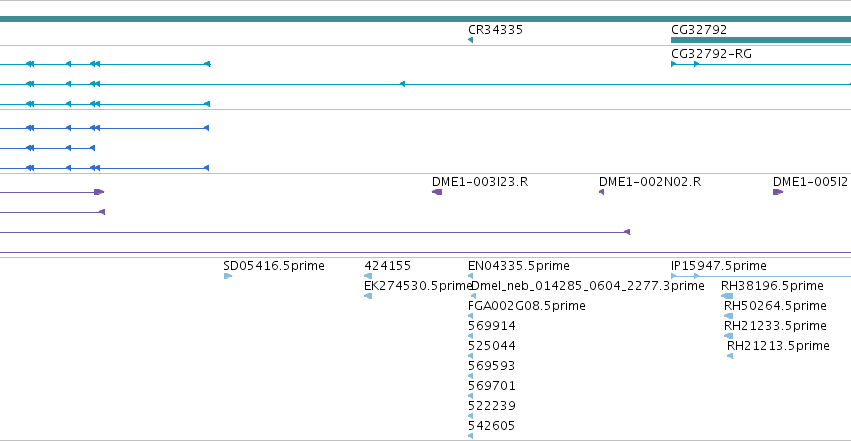Select the IP15947.5prime label
Screen dimensions: 851x441
[x=719, y=266]
